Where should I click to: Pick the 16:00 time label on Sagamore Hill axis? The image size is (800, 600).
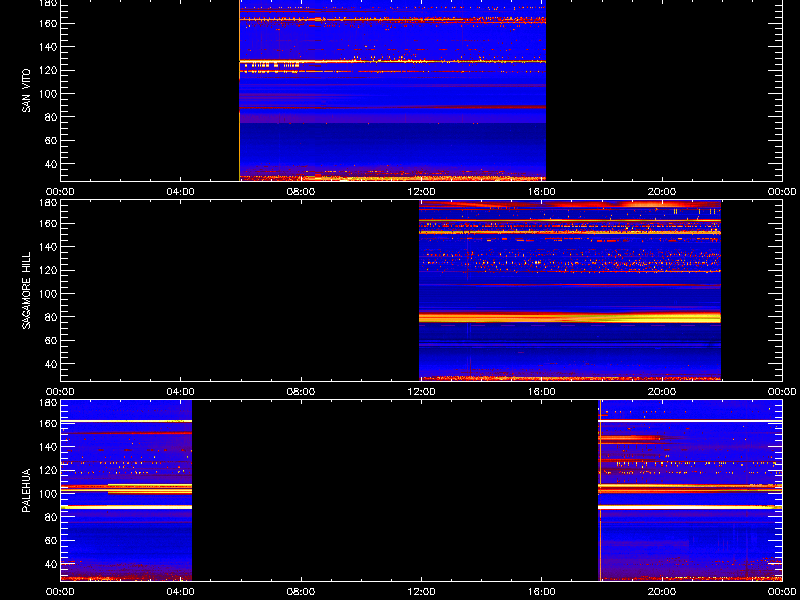[541, 392]
